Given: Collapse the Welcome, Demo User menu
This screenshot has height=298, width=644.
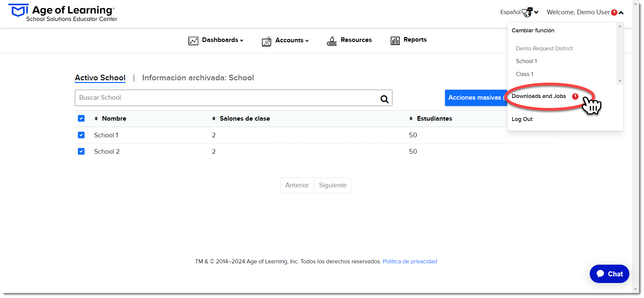Looking at the screenshot, I should pyautogui.click(x=621, y=13).
